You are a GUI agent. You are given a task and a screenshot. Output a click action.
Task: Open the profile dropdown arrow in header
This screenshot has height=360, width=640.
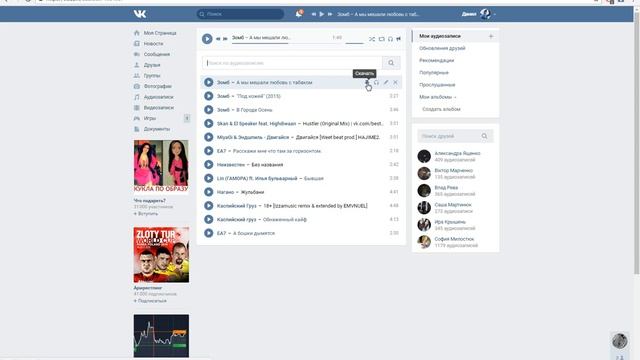pyautogui.click(x=495, y=14)
